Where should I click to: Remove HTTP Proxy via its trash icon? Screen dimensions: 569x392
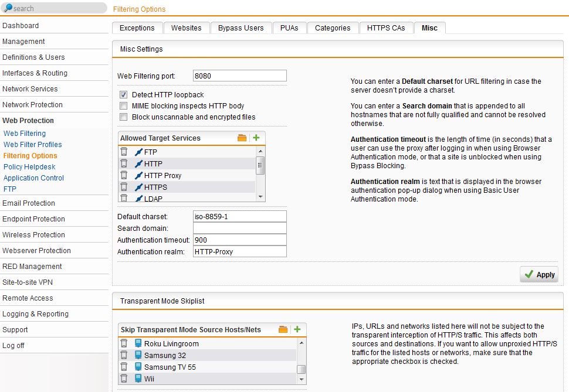pos(124,175)
